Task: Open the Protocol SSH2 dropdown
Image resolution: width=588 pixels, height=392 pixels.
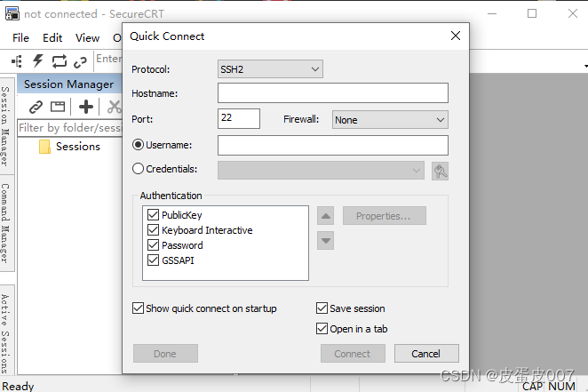Action: (x=270, y=69)
